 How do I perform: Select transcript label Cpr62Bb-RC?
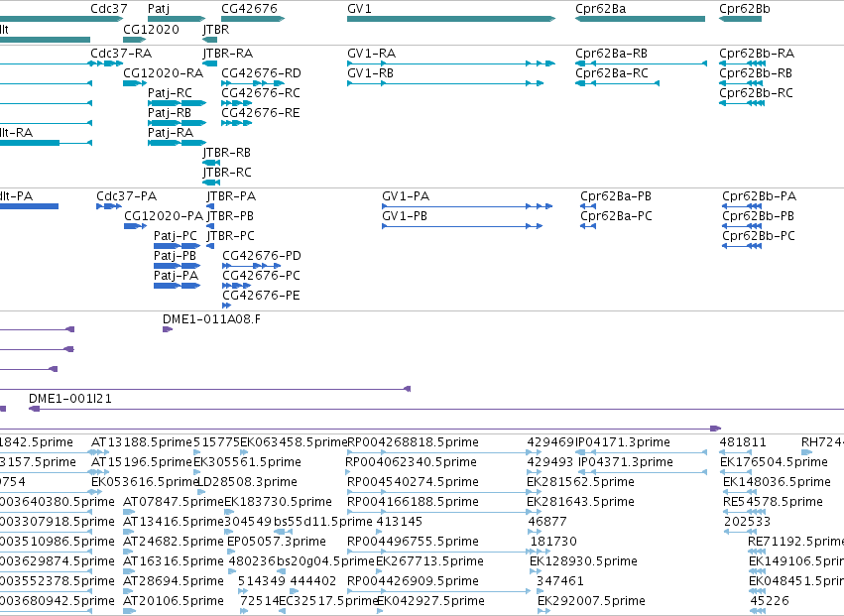(756, 93)
